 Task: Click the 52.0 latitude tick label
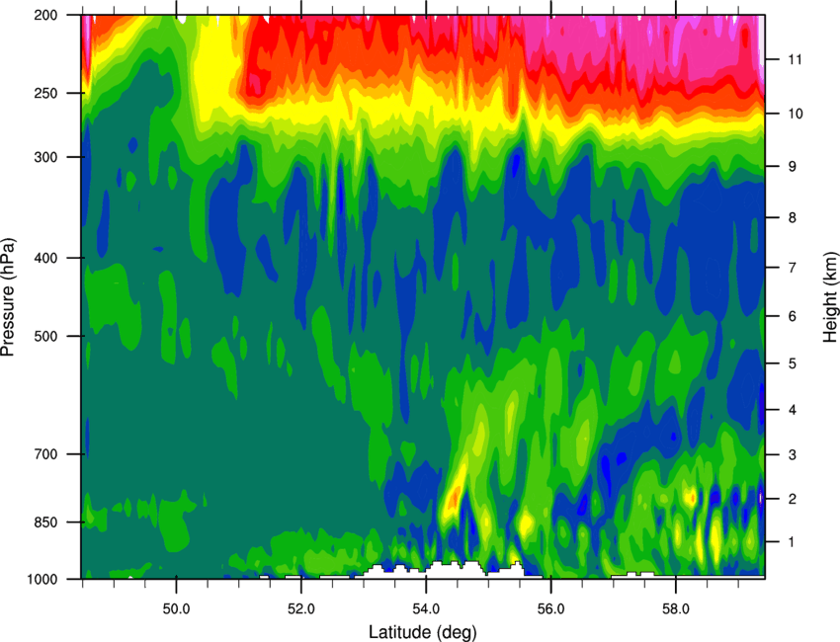point(301,609)
